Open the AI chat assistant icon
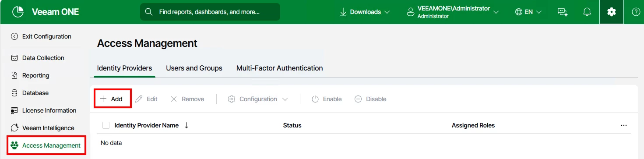The height and width of the screenshot is (159, 644). point(563,12)
